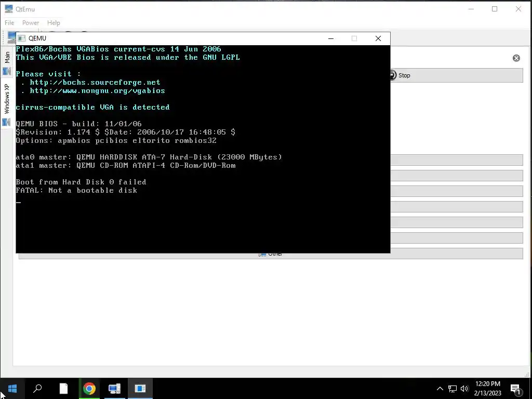The height and width of the screenshot is (399, 532).
Task: Click the QtEmu app icon in title bar
Action: (9, 9)
